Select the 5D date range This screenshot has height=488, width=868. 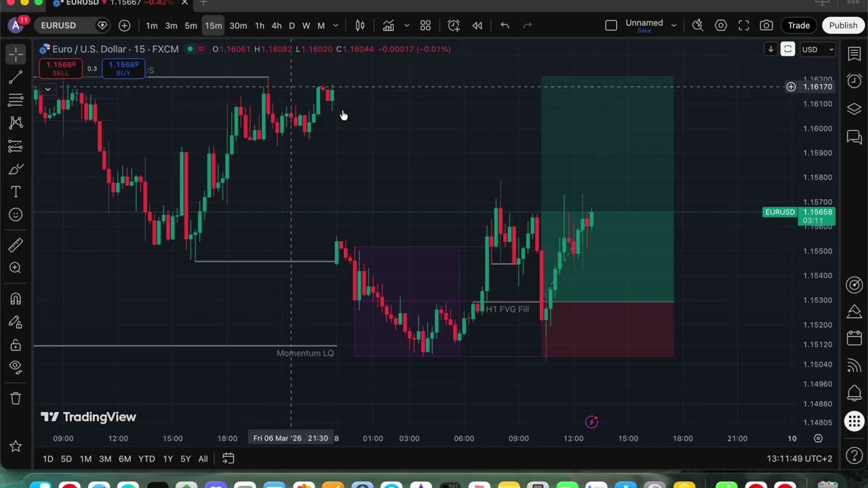point(66,459)
